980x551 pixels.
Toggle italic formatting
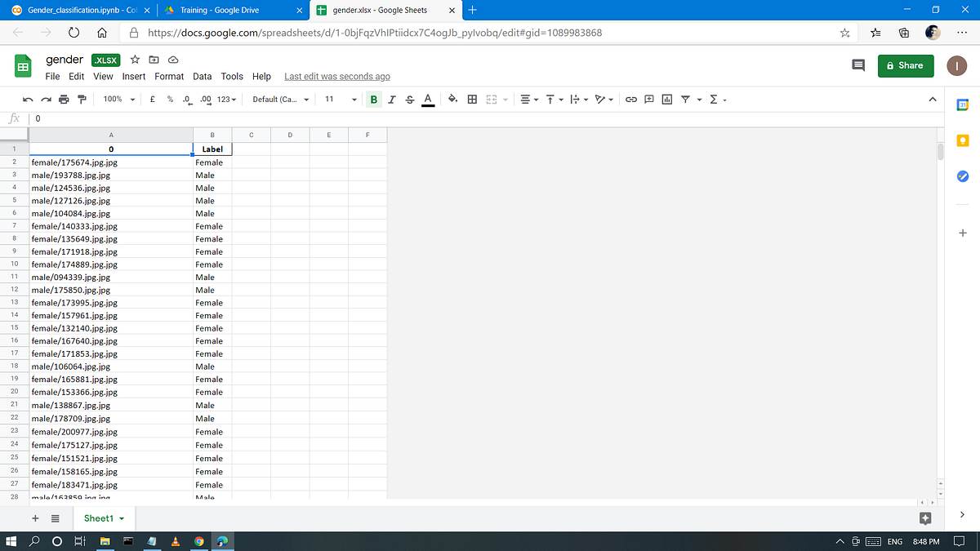pos(391,99)
